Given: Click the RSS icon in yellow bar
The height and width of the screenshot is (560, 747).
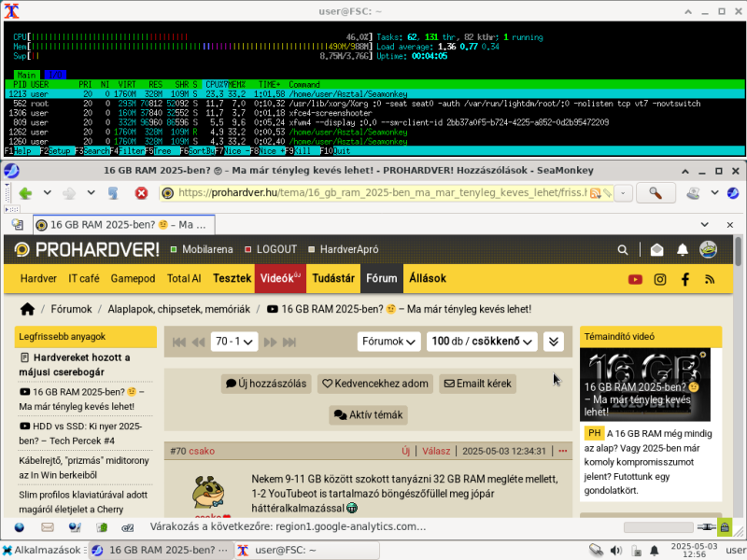Looking at the screenshot, I should (x=710, y=279).
